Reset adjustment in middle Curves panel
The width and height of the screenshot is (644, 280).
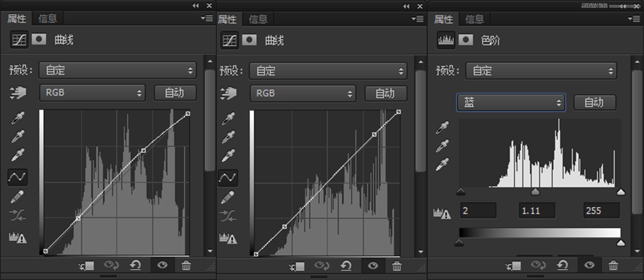tap(346, 266)
